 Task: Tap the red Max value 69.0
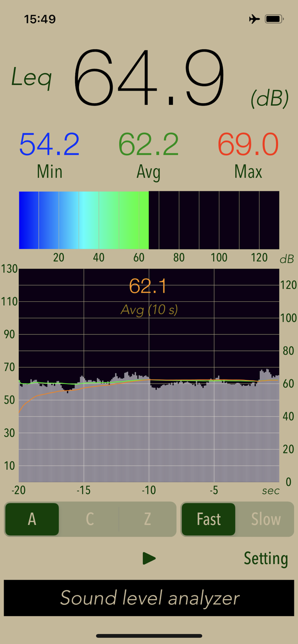point(248,144)
